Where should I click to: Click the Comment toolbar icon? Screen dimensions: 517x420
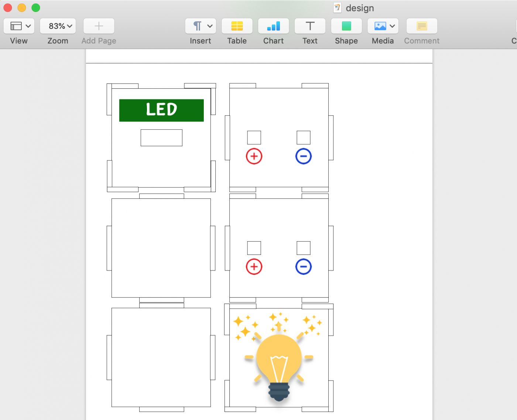tap(421, 26)
